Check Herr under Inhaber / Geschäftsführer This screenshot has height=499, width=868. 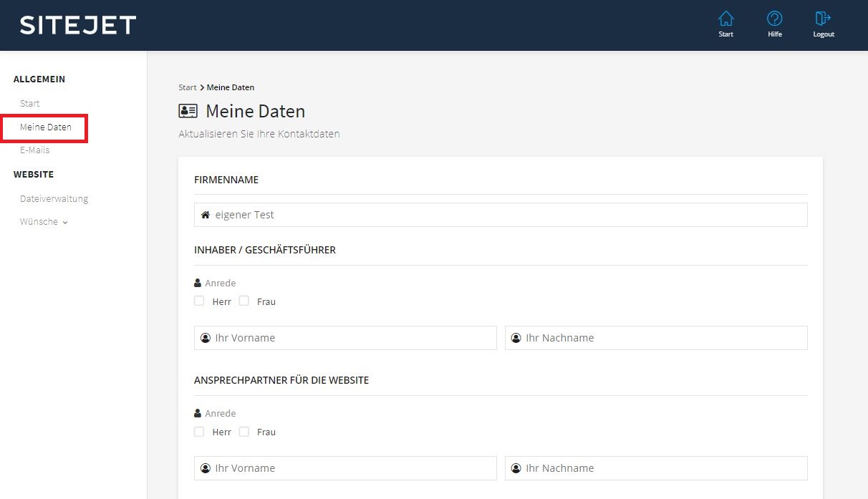coord(199,301)
